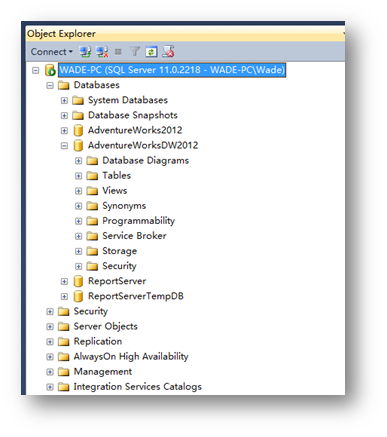Screen dimensions: 387x437
Task: Click the Disconnect server icon
Action: pos(102,52)
